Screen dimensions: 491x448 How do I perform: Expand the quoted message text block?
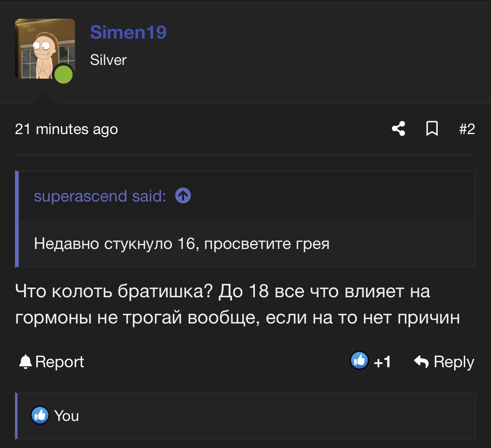pos(182,244)
